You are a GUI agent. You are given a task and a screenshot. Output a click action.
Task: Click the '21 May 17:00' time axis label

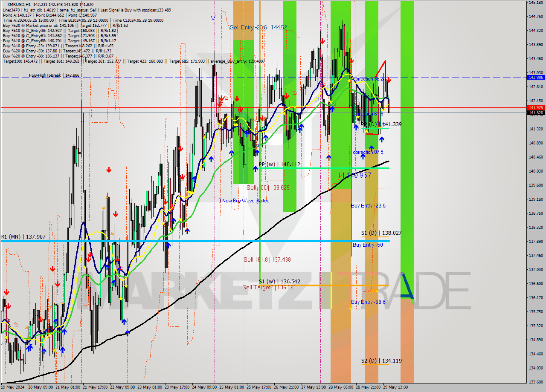[x=96, y=387]
